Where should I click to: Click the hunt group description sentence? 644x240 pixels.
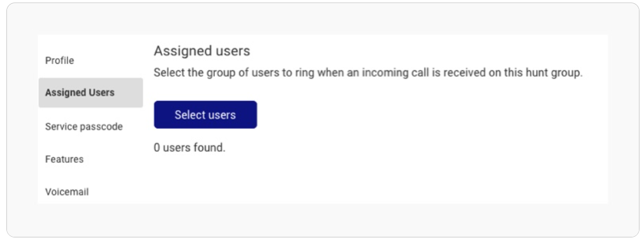368,73
